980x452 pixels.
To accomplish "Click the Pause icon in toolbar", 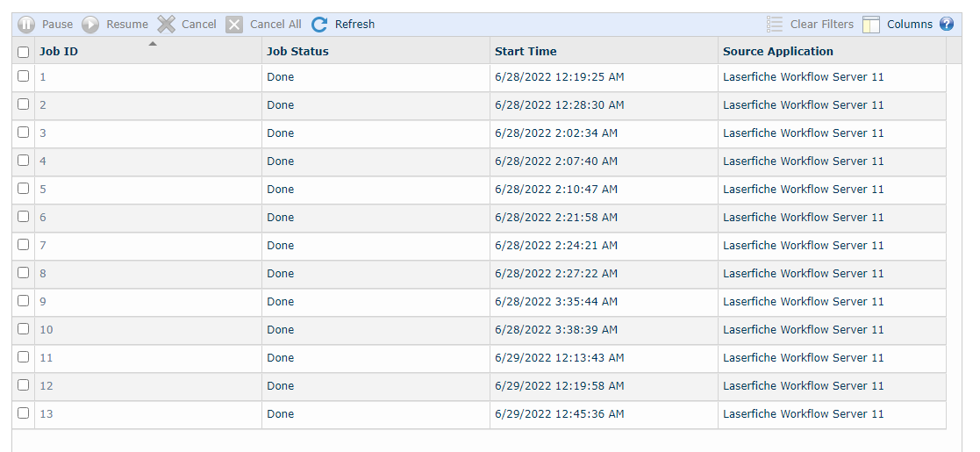I will pyautogui.click(x=26, y=25).
